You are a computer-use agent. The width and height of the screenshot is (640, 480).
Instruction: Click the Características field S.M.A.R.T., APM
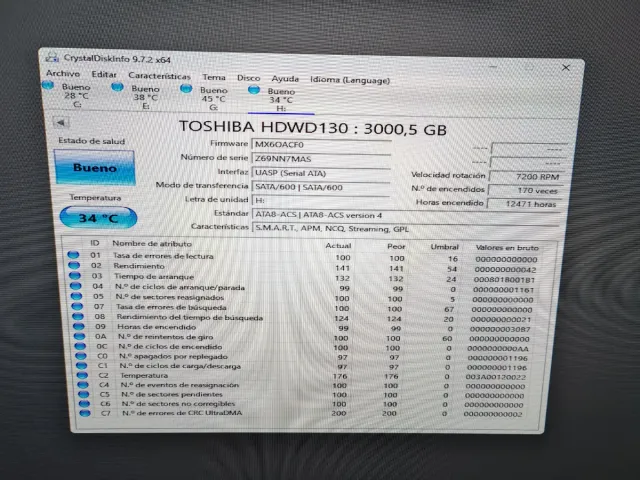(405, 229)
